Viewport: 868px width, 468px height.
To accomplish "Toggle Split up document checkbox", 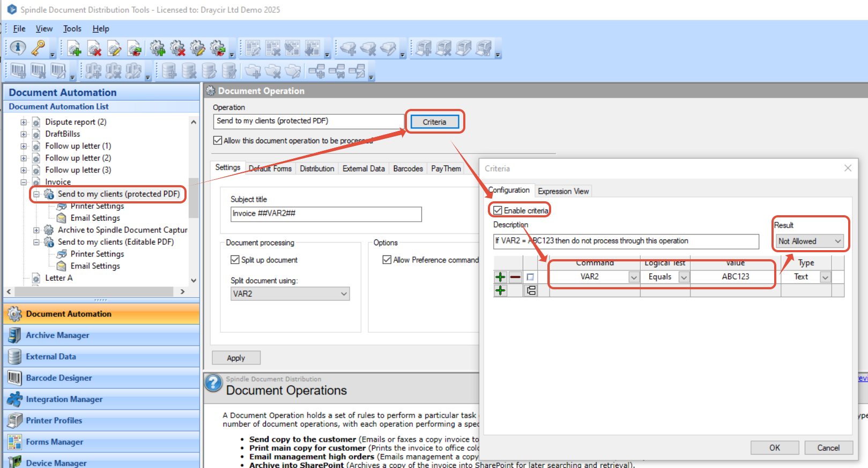I will point(235,260).
